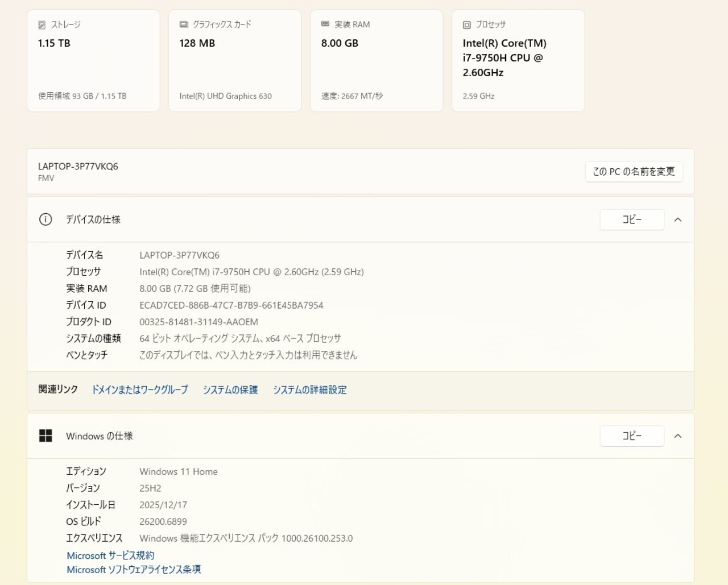This screenshot has width=728, height=585.
Task: Collapse the Windows の仕様 section chevron
Action: [x=677, y=436]
